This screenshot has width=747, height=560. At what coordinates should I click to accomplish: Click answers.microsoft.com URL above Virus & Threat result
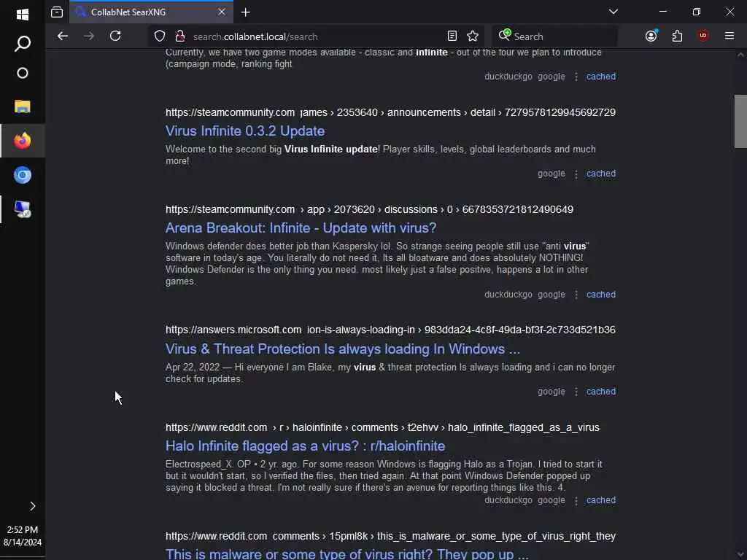390,330
